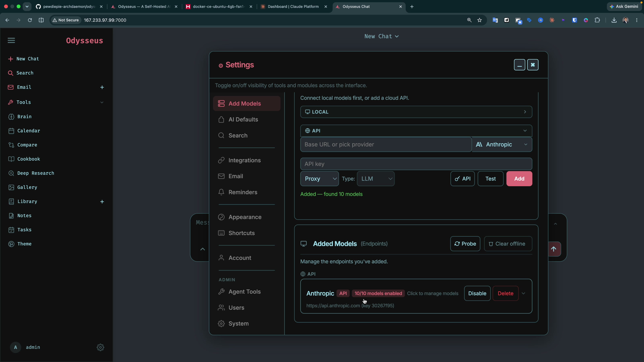The image size is (644, 362).
Task: Expand the Anthropic endpoint chevron
Action: click(x=523, y=293)
